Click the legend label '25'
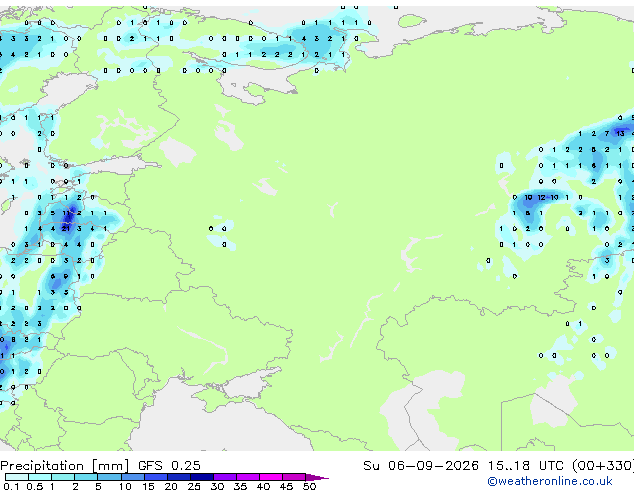 click(x=194, y=486)
